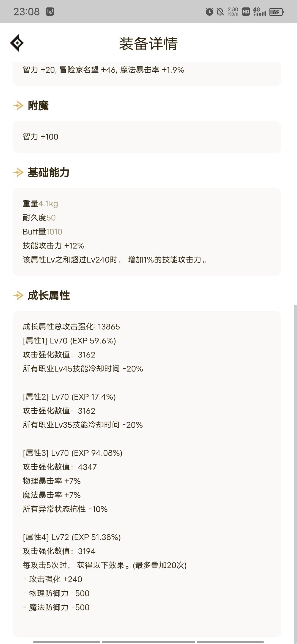Tap the [属性3] Lv70 growth entry
This screenshot has width=297, height=644.
[x=73, y=453]
